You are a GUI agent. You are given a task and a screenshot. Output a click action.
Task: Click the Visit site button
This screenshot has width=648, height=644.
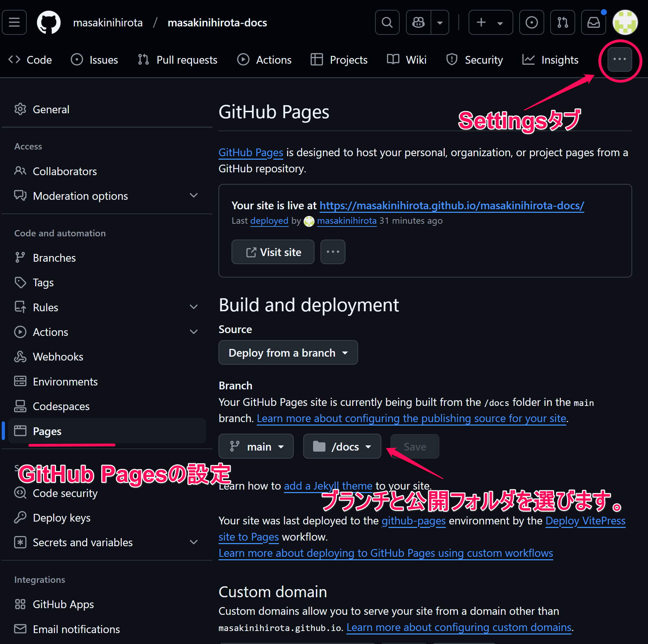point(273,252)
